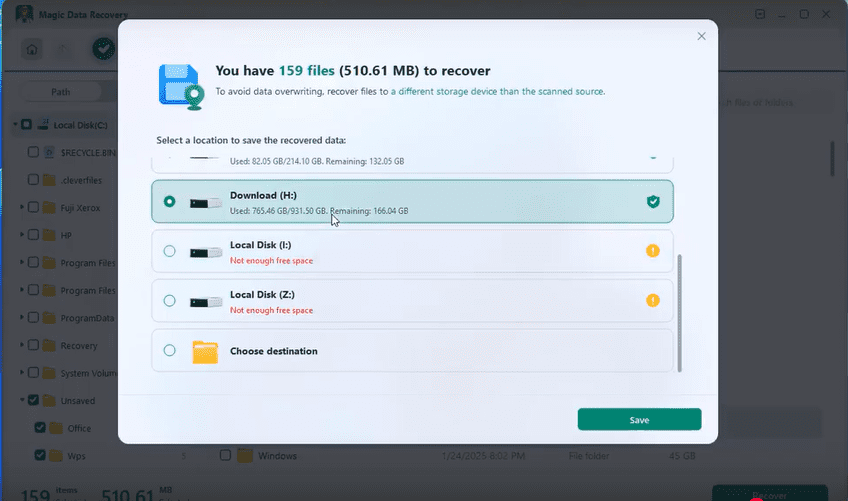Expand the Recovery folder

tap(22, 345)
